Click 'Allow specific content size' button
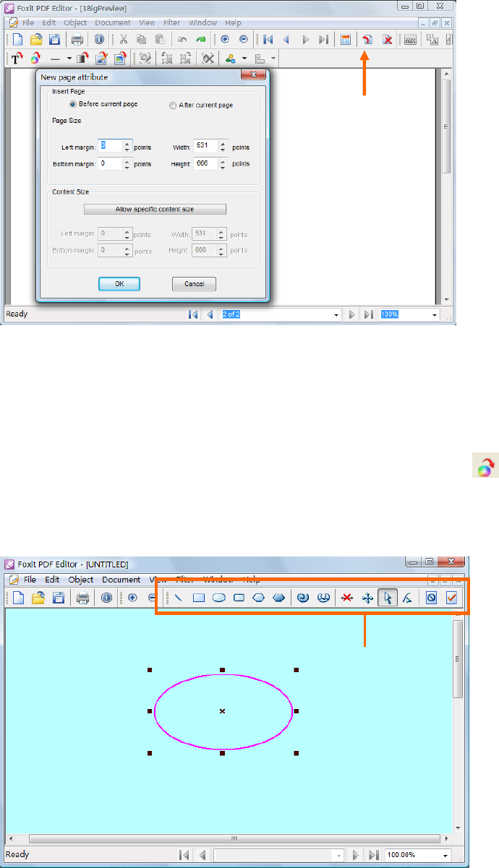499x868 pixels. point(155,209)
